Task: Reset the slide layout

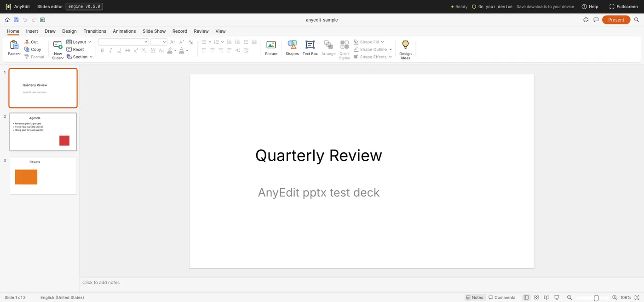Action: coord(75,49)
